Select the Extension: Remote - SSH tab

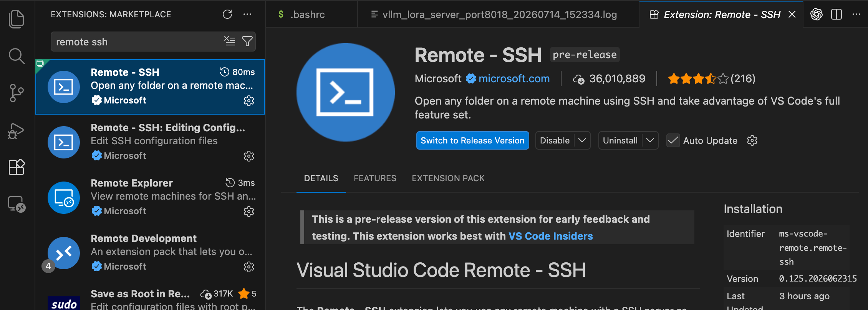722,15
